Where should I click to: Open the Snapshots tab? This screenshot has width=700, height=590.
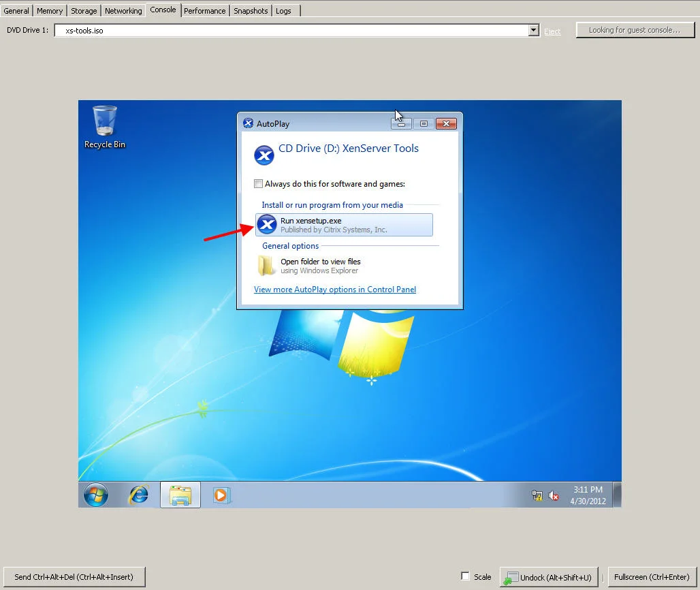coord(251,11)
